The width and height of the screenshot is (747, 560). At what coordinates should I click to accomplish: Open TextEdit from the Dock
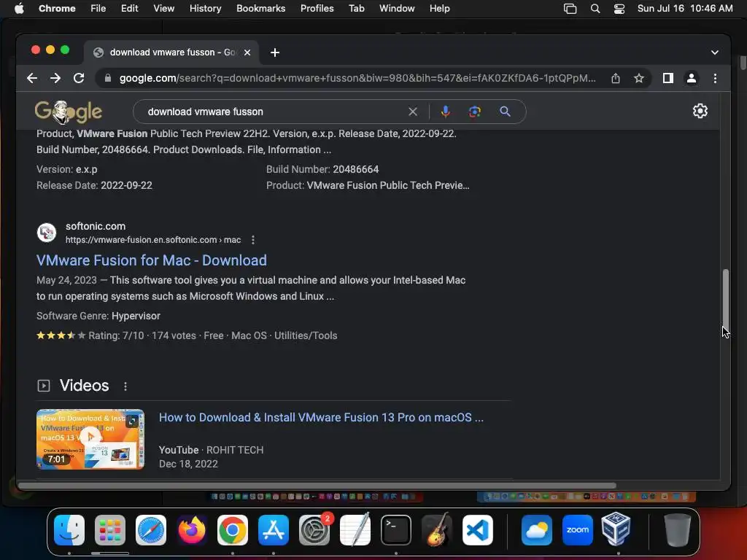(355, 529)
